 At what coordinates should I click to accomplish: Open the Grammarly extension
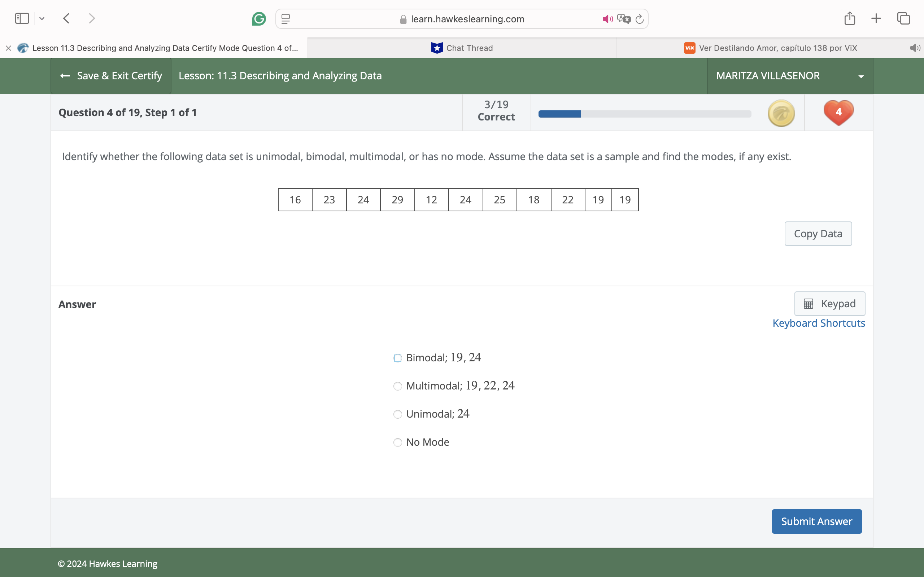[259, 18]
